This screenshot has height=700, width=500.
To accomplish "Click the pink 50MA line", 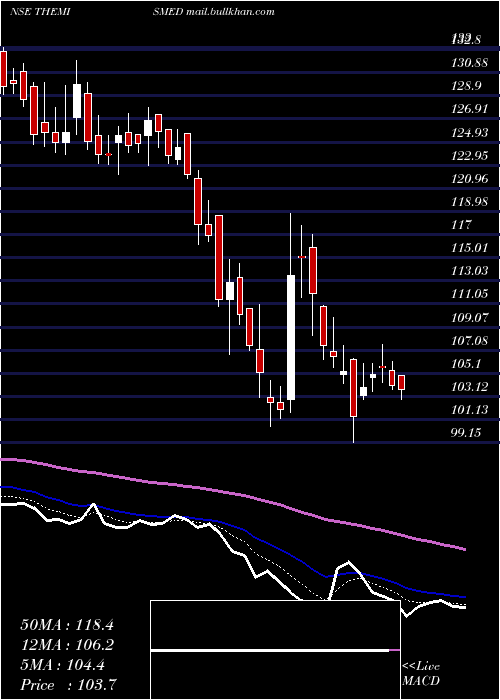I will click(x=232, y=493).
